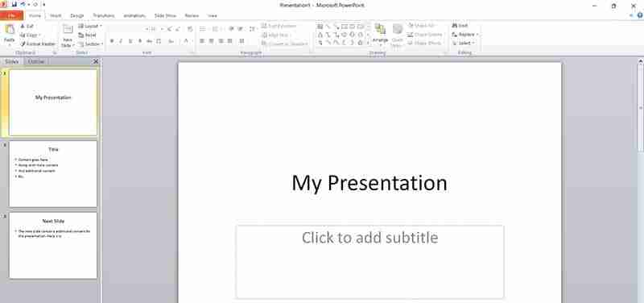Minimize the ribbon using caret icon
Viewport: 644px width, 303px height.
tap(632, 15)
